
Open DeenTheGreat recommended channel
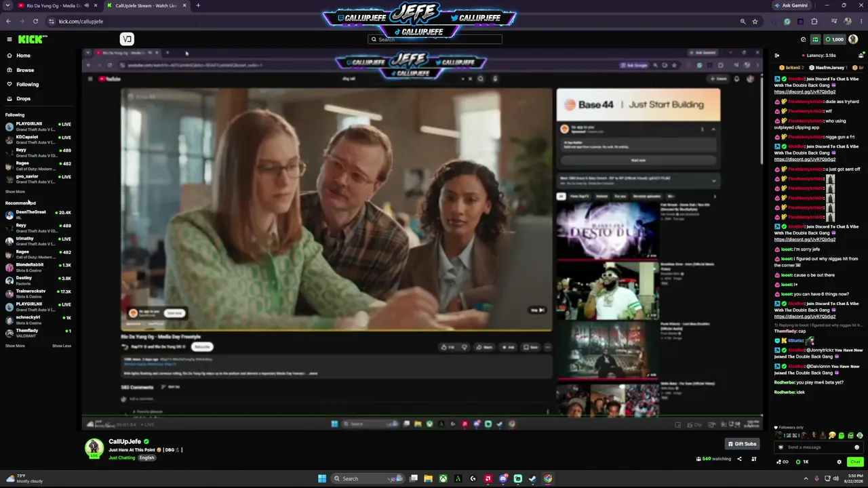pyautogui.click(x=38, y=214)
